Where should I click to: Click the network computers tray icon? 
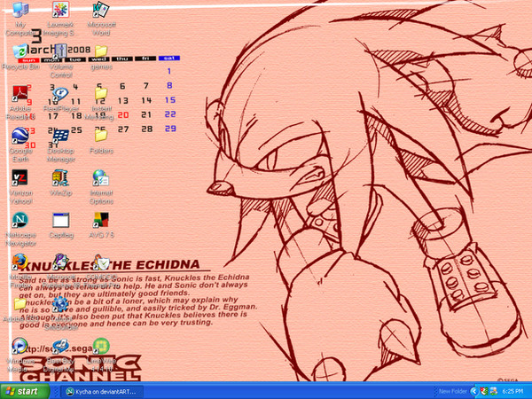click(x=493, y=391)
